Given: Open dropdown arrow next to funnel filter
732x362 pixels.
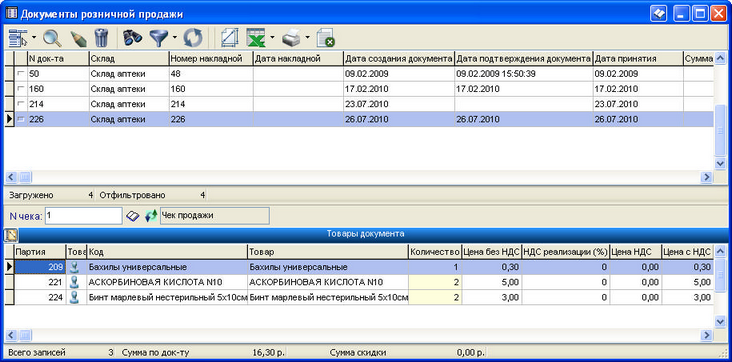Looking at the screenshot, I should [x=174, y=38].
